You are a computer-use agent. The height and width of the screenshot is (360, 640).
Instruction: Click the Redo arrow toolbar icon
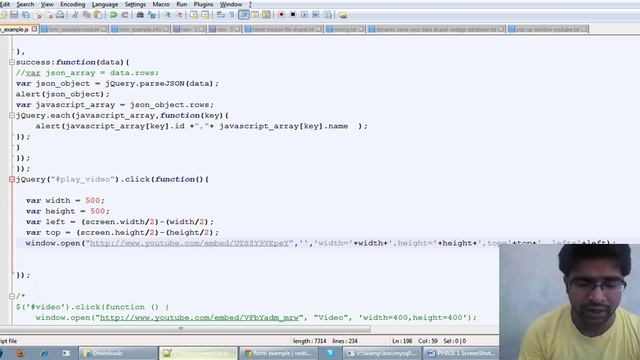(125, 15)
